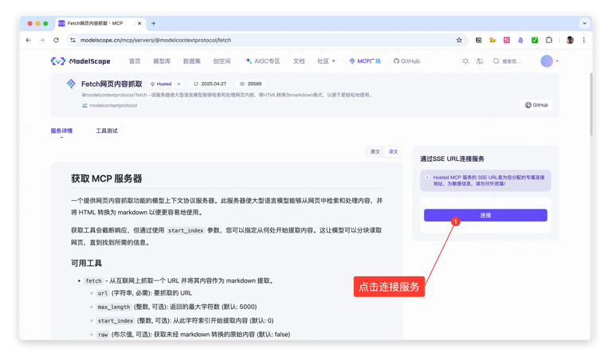Open the tab search dropdown in title bar
This screenshot has height=364, width=612.
click(x=584, y=23)
